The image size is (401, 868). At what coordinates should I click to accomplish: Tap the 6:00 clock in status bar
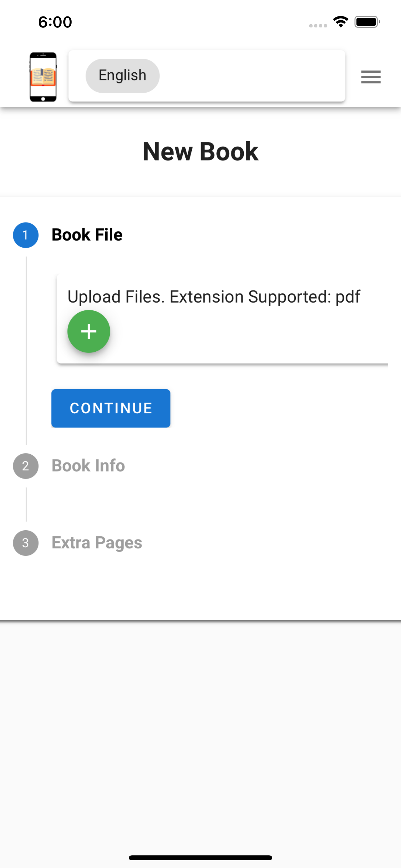[x=55, y=22]
